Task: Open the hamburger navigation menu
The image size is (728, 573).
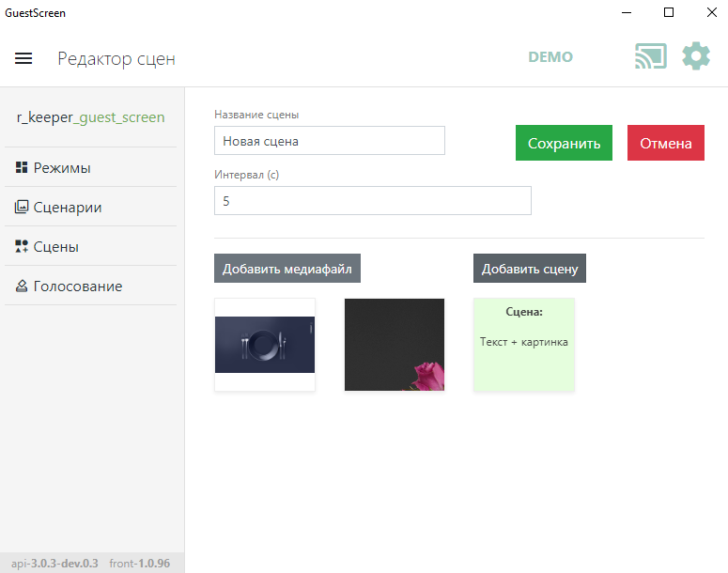Action: point(23,58)
